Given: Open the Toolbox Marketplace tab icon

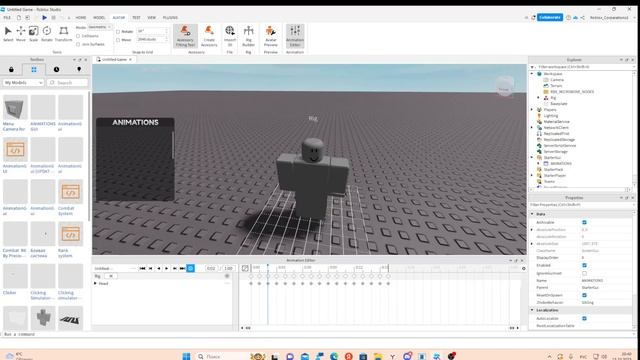Looking at the screenshot, I should [11, 69].
